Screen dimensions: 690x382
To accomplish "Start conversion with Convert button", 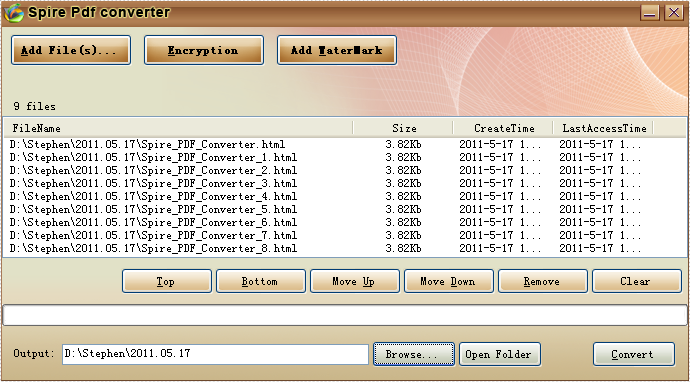I will (634, 354).
